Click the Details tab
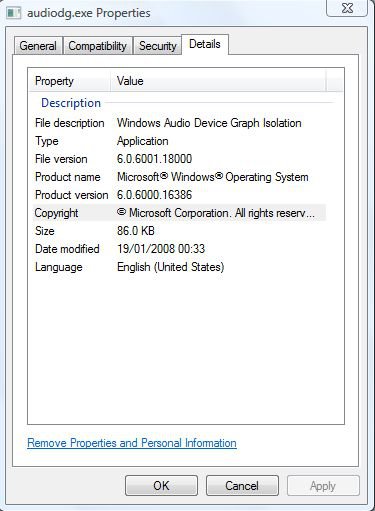Screen dimensions: 375x511 pyautogui.click(x=205, y=44)
